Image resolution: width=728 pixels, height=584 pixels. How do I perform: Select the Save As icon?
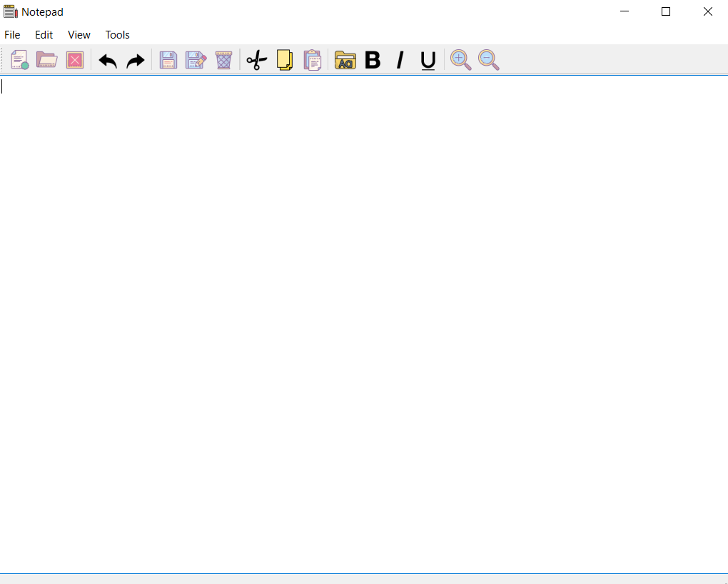tap(196, 60)
